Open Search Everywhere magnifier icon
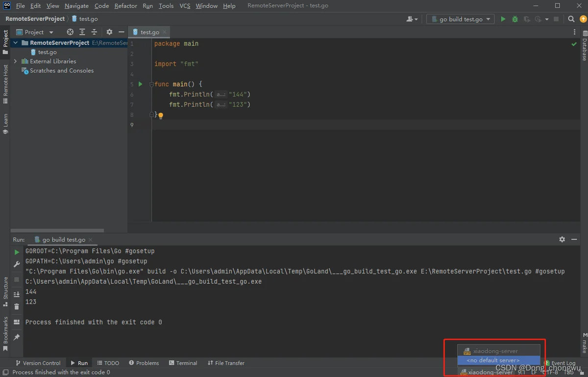This screenshot has height=377, width=588. click(571, 19)
